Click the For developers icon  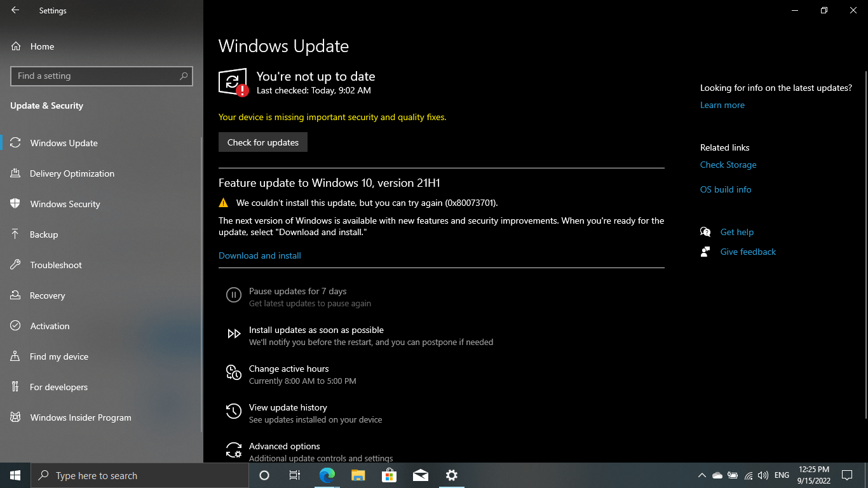coord(15,387)
